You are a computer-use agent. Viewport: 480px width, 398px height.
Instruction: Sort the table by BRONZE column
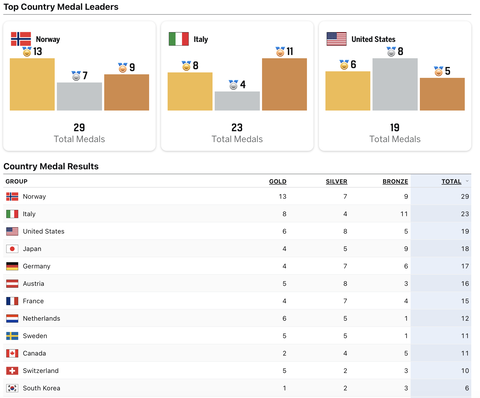point(395,181)
